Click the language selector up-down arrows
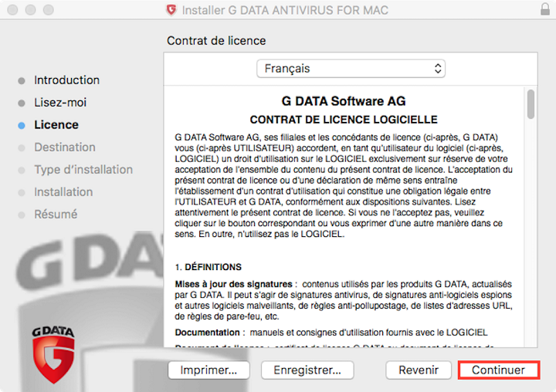 point(438,69)
